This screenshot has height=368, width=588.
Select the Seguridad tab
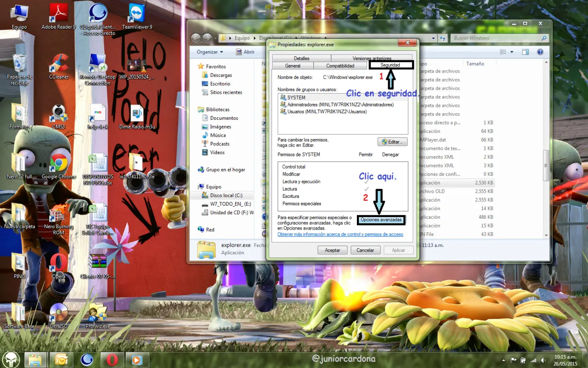[x=390, y=65]
